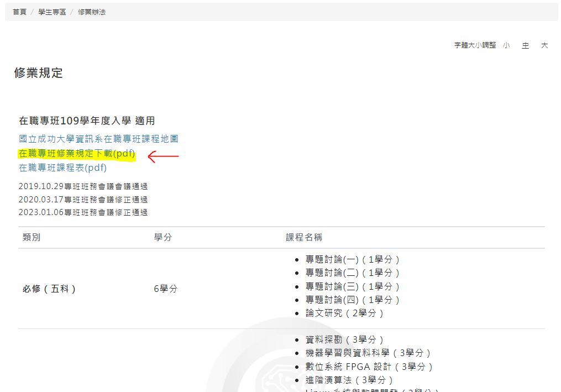This screenshot has width=561, height=392.
Task: Click the 修業辦法 breadcrumb item
Action: tap(92, 12)
